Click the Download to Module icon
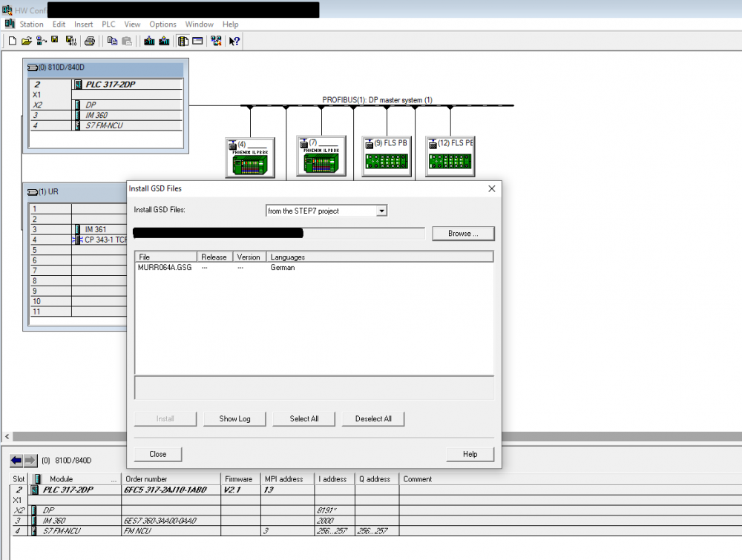The image size is (742, 560). point(150,41)
